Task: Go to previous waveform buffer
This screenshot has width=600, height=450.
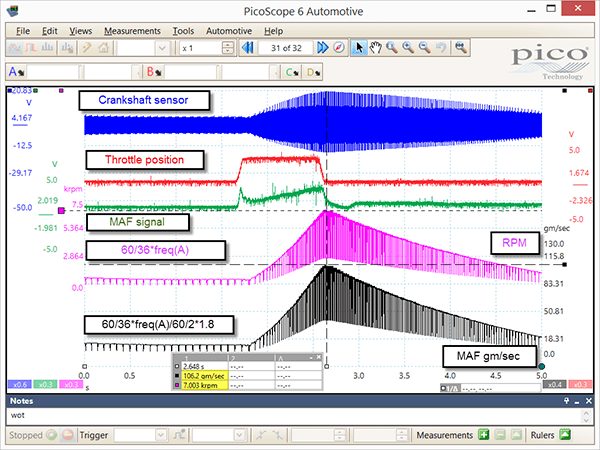Action: pos(248,48)
